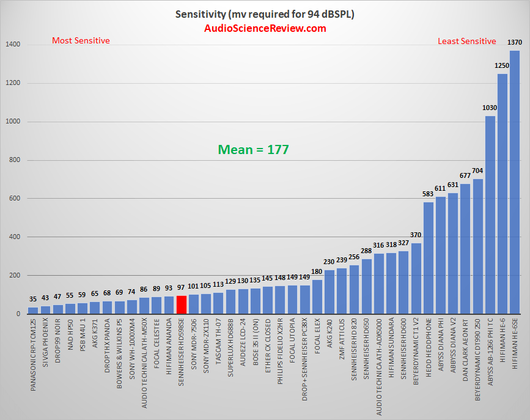The width and height of the screenshot is (530, 420).
Task: Click the data value 611
Action: [440, 188]
